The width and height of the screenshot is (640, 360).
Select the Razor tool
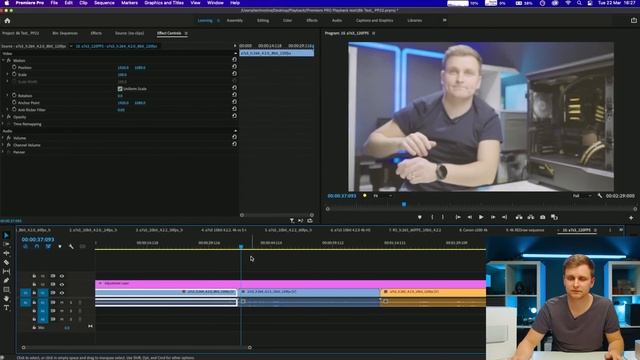[6, 262]
